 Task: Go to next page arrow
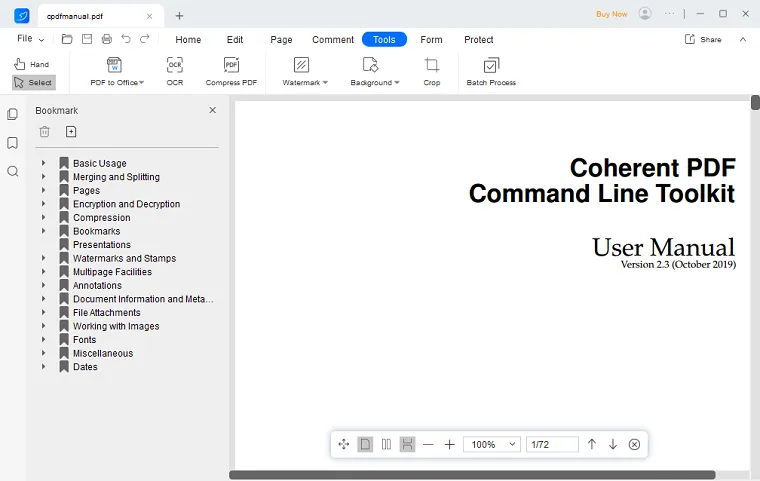tap(613, 444)
